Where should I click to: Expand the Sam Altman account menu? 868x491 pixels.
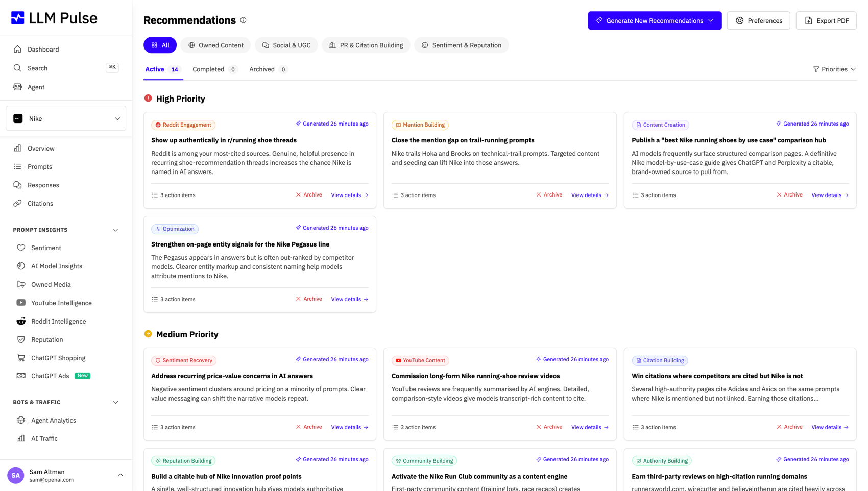click(120, 475)
